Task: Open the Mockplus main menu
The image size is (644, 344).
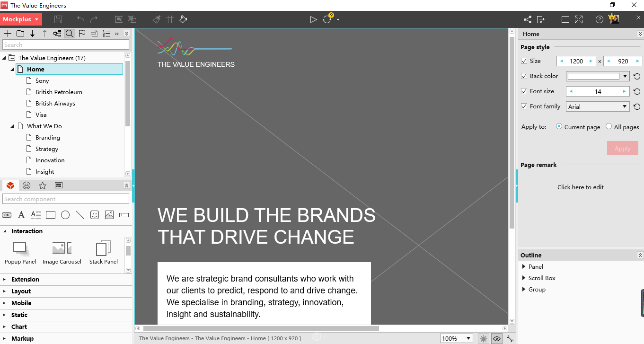Action: [x=21, y=19]
